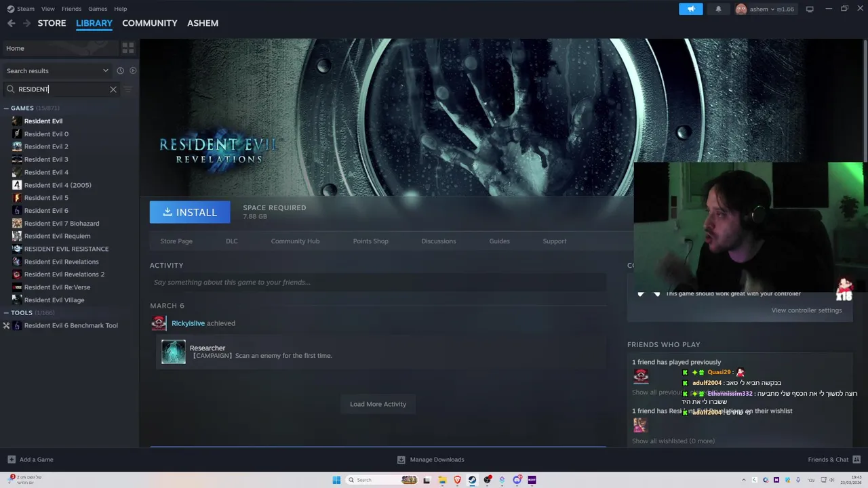Viewport: 868px width, 488px height.
Task: Open Brave browser from the taskbar
Action: click(457, 480)
